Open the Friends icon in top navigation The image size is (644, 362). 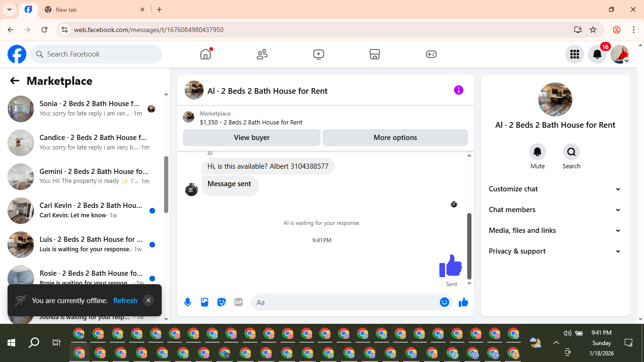pyautogui.click(x=262, y=54)
